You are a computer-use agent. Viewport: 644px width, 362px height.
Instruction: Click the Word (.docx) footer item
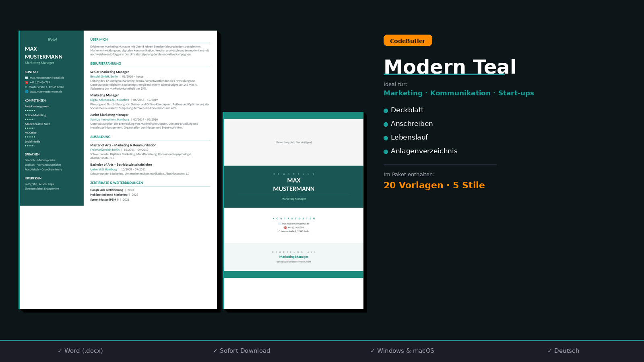tap(80, 351)
